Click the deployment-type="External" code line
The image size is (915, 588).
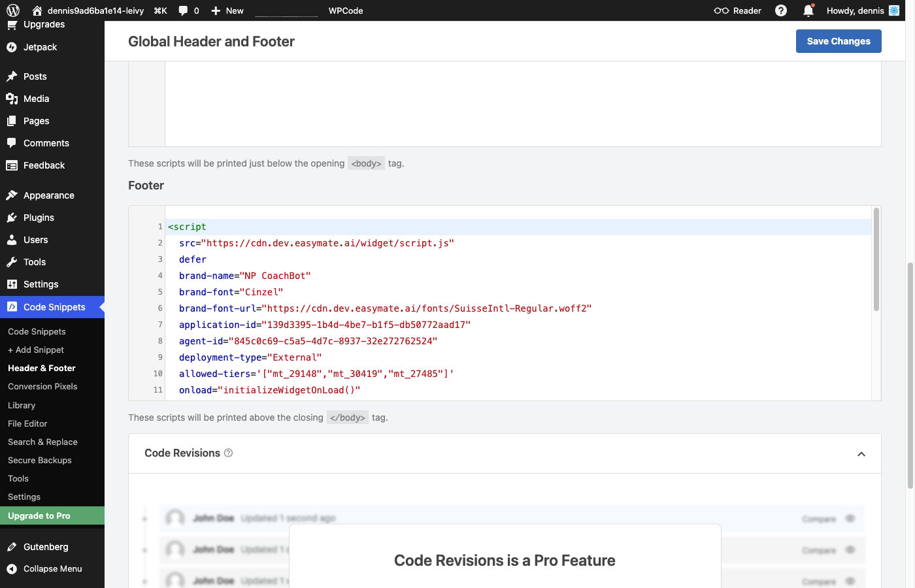[x=250, y=357]
